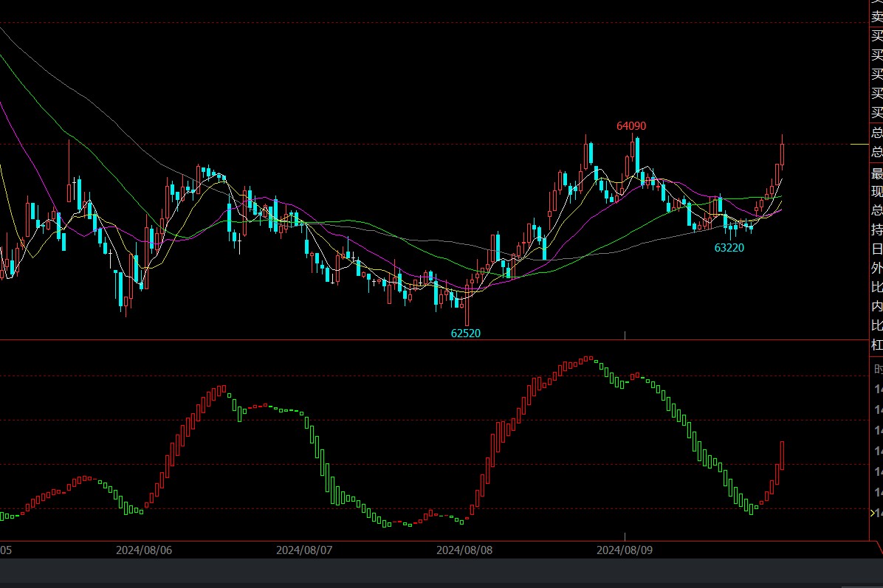Click the 卖 row in quote panel
Screen dimensions: 883x588
(x=877, y=16)
